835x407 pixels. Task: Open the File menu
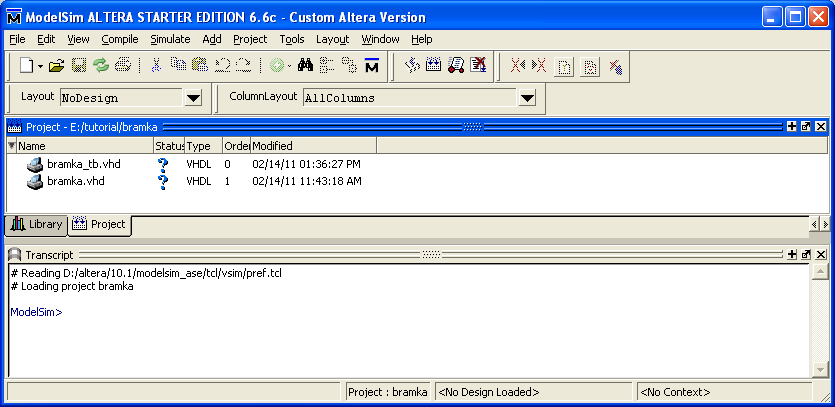click(x=18, y=39)
